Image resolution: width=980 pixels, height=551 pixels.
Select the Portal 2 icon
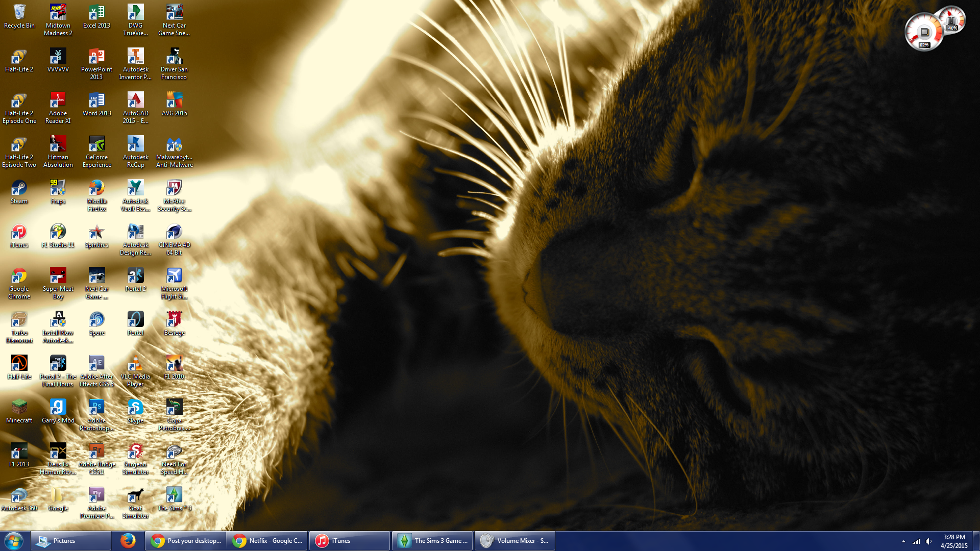(x=136, y=280)
